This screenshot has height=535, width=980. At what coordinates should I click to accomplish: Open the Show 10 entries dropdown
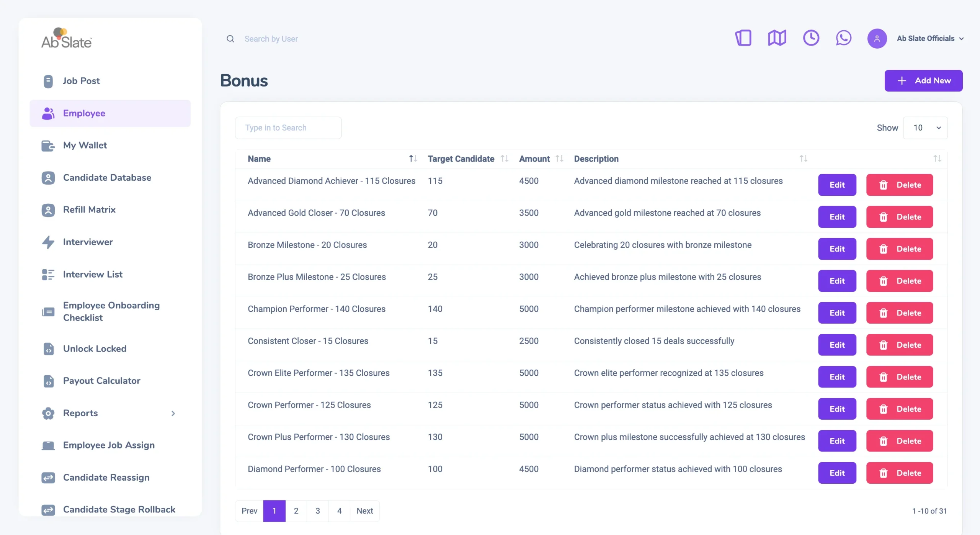925,128
